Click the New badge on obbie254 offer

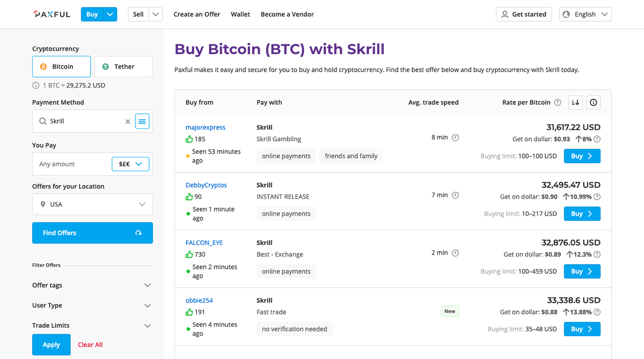(450, 311)
